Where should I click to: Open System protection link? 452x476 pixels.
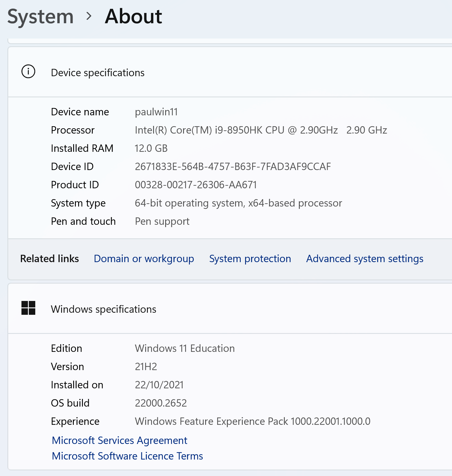point(250,259)
